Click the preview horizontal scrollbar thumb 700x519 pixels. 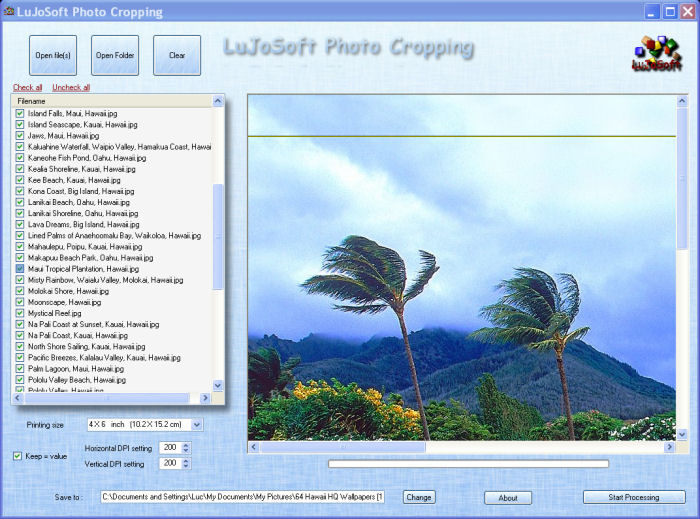pyautogui.click(x=343, y=447)
